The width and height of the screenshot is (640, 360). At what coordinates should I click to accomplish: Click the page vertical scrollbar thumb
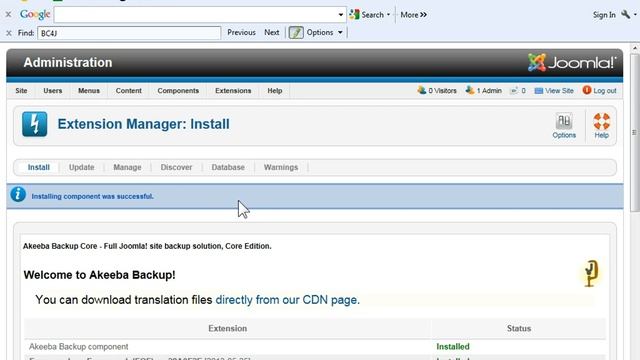(x=634, y=133)
